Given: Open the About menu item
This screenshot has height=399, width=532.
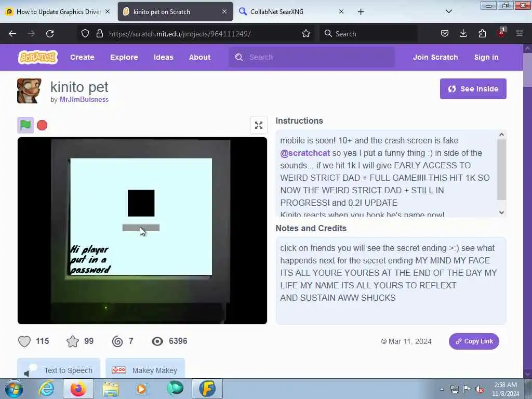Looking at the screenshot, I should click(200, 57).
